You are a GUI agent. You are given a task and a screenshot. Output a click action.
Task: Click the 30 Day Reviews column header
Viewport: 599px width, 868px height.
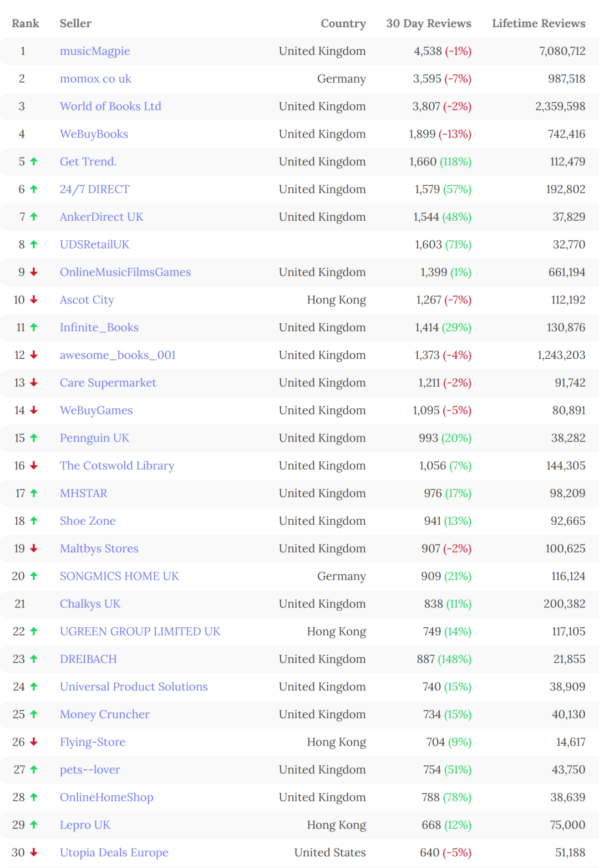click(429, 23)
